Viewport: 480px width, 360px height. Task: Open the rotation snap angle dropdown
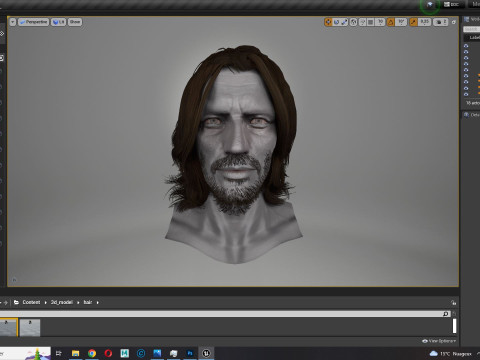tap(401, 22)
